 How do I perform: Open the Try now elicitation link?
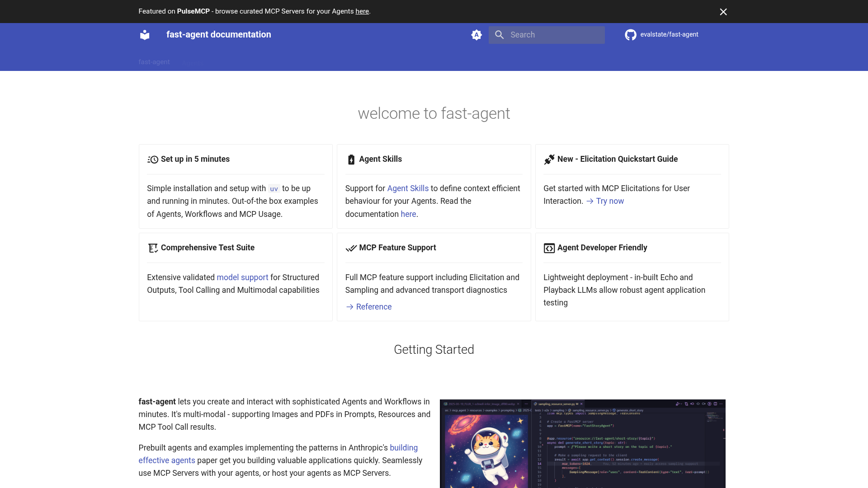610,201
